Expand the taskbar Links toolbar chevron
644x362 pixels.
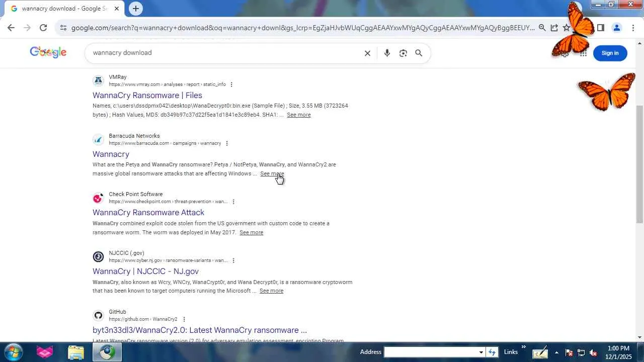click(524, 347)
